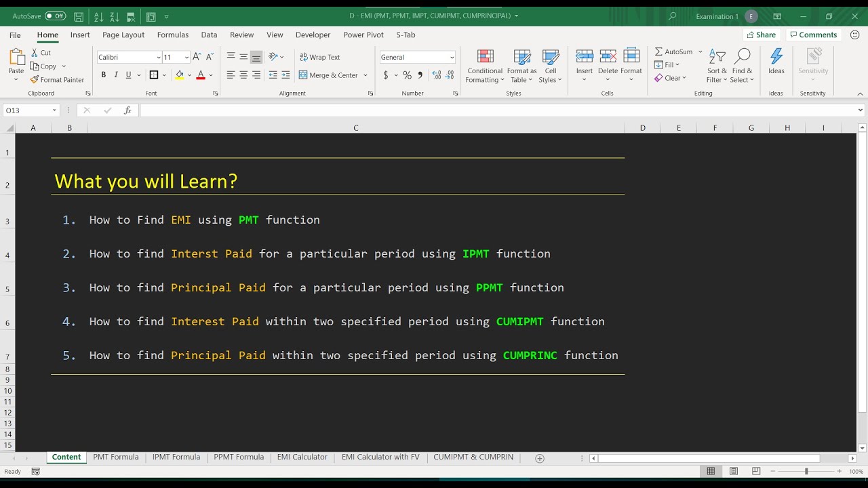Viewport: 868px width, 488px height.
Task: Click the Save icon in the title bar
Action: (x=79, y=16)
